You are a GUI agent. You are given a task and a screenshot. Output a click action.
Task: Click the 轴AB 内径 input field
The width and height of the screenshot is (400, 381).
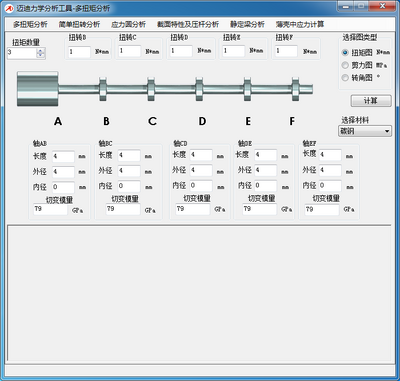(63, 187)
